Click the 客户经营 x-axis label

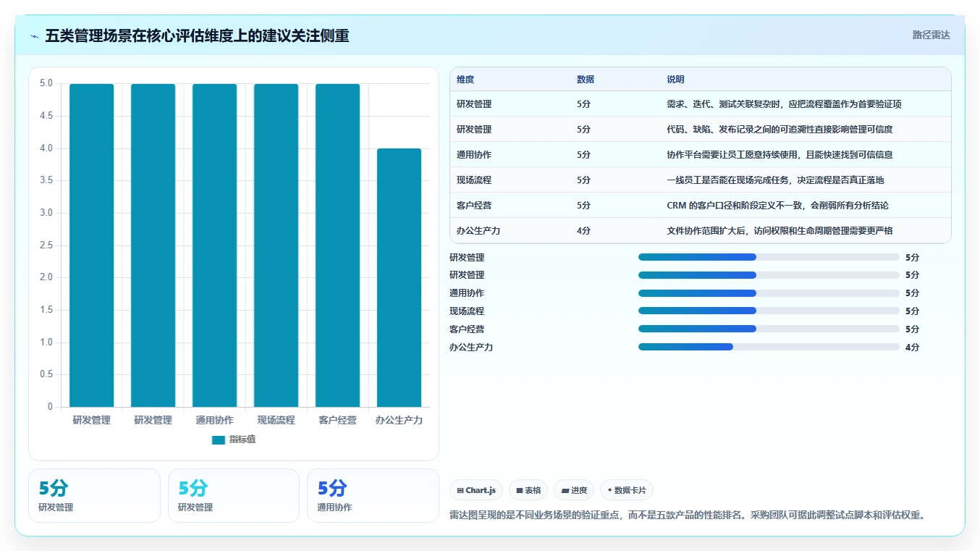tap(337, 420)
